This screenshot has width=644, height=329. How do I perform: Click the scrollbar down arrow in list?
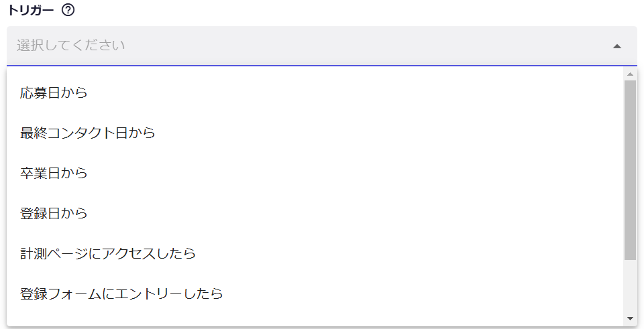click(x=630, y=318)
